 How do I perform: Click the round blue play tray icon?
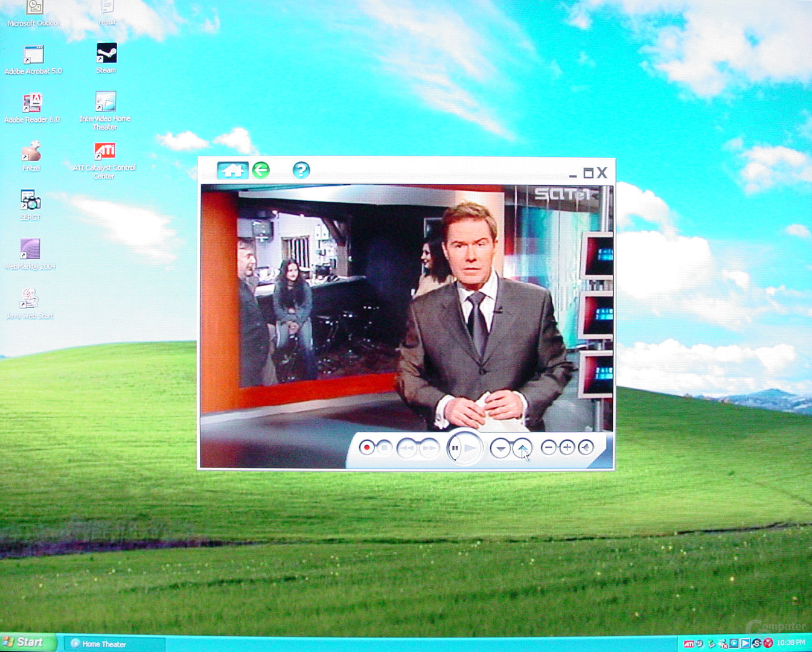click(x=734, y=644)
